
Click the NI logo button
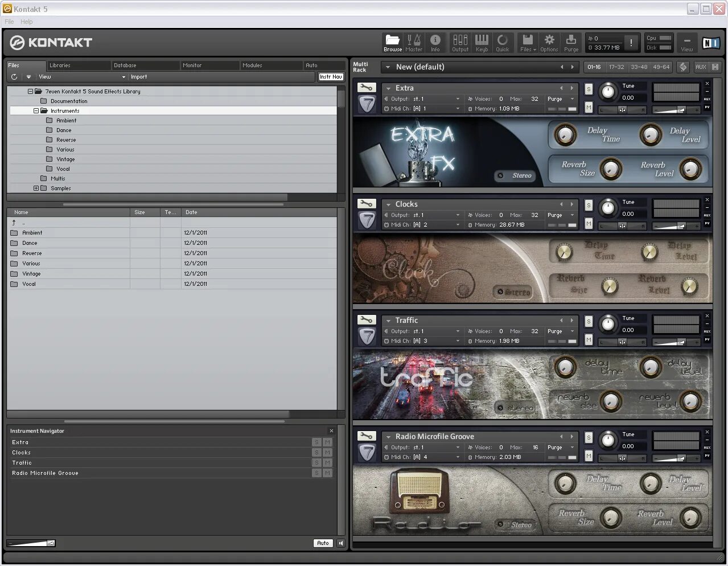pos(711,43)
